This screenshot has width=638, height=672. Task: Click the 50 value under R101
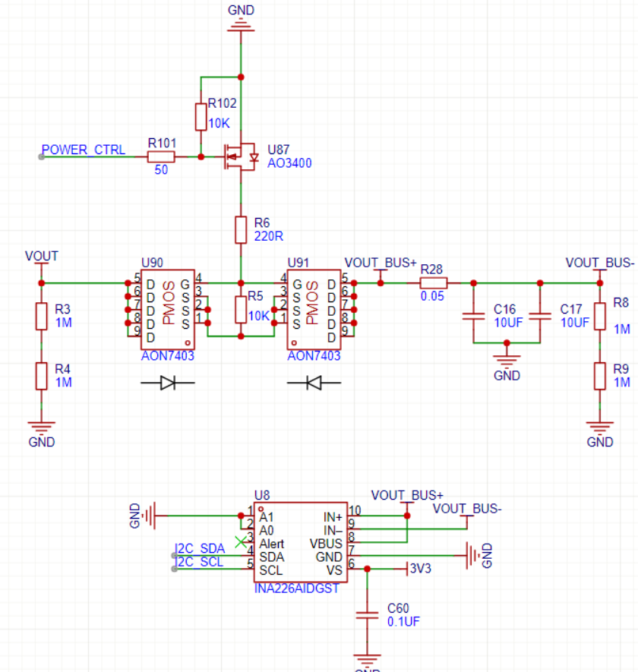pos(161,170)
